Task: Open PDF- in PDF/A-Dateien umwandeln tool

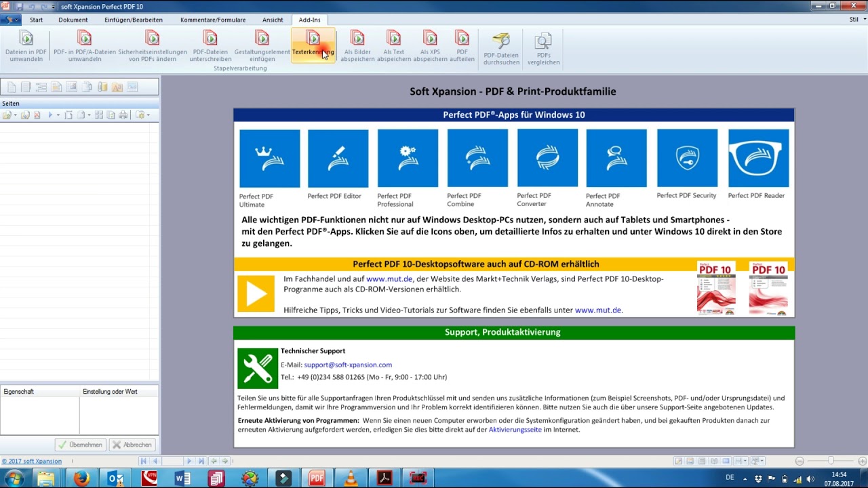Action: tap(85, 46)
